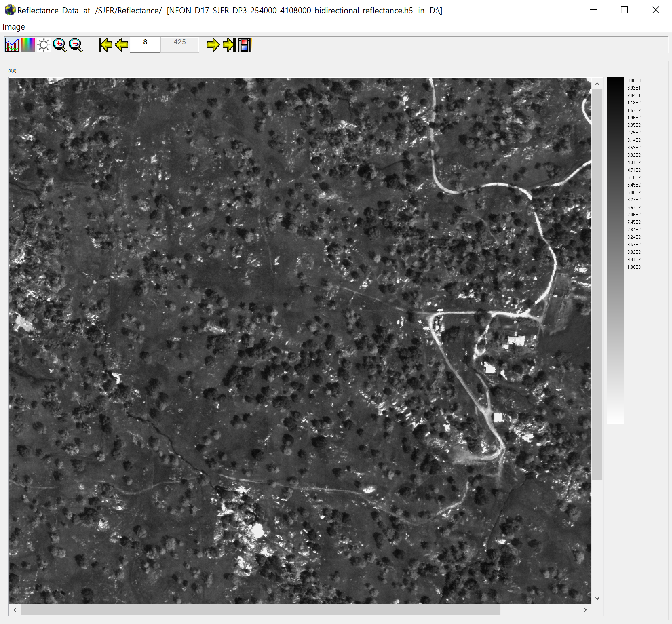Zoom out of the image
The height and width of the screenshot is (624, 672).
(x=76, y=45)
